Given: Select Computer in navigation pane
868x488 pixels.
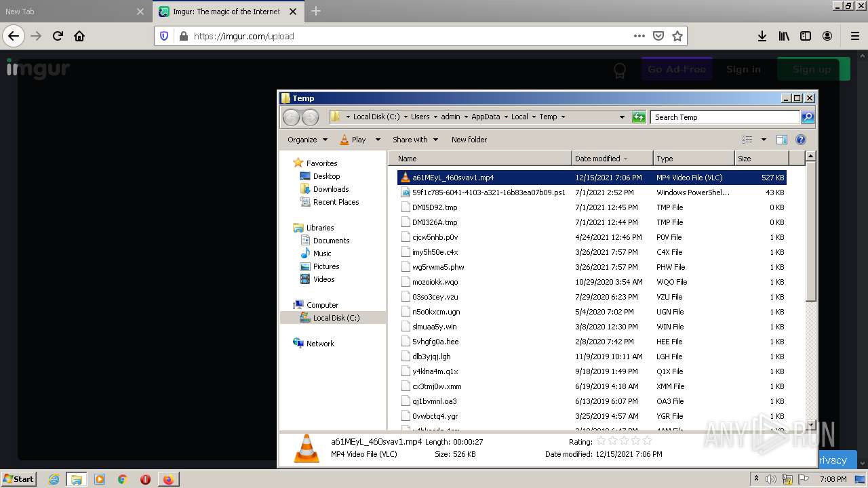Looking at the screenshot, I should tap(322, 305).
